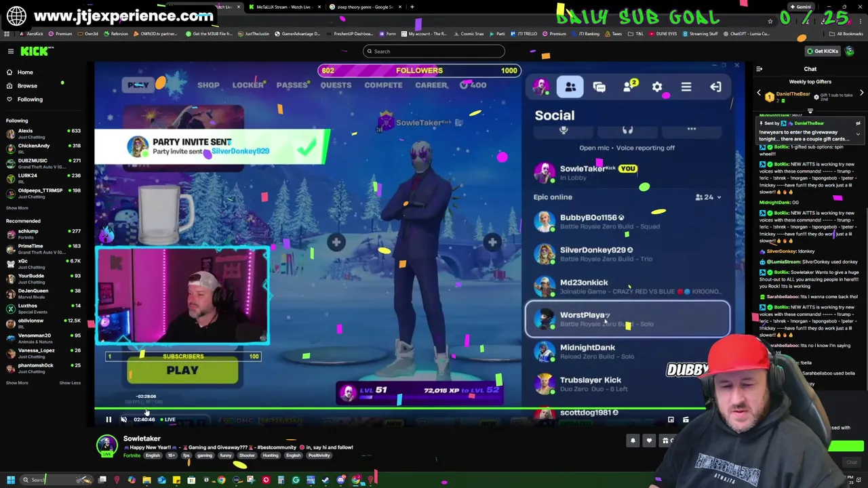
Task: Click the notification bell icon for Sowletaker
Action: click(633, 441)
